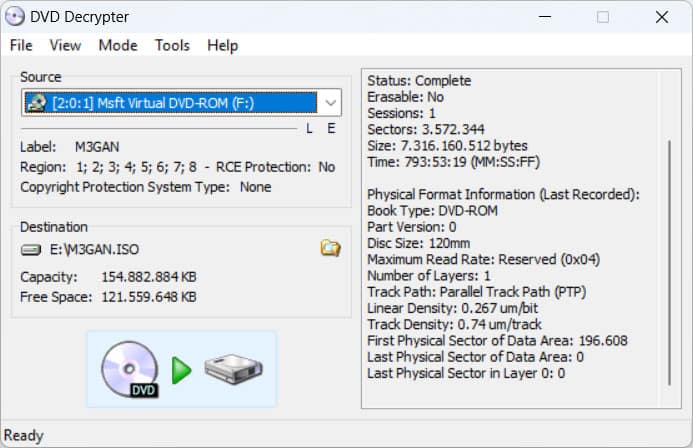Click the Sectors: 3.572.344 line
The width and height of the screenshot is (693, 448).
426,129
